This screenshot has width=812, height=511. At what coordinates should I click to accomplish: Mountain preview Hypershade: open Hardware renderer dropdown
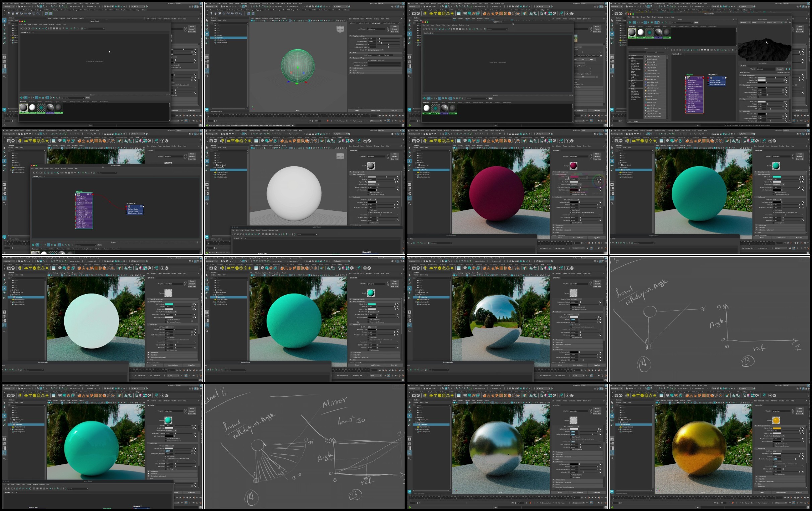(745, 22)
